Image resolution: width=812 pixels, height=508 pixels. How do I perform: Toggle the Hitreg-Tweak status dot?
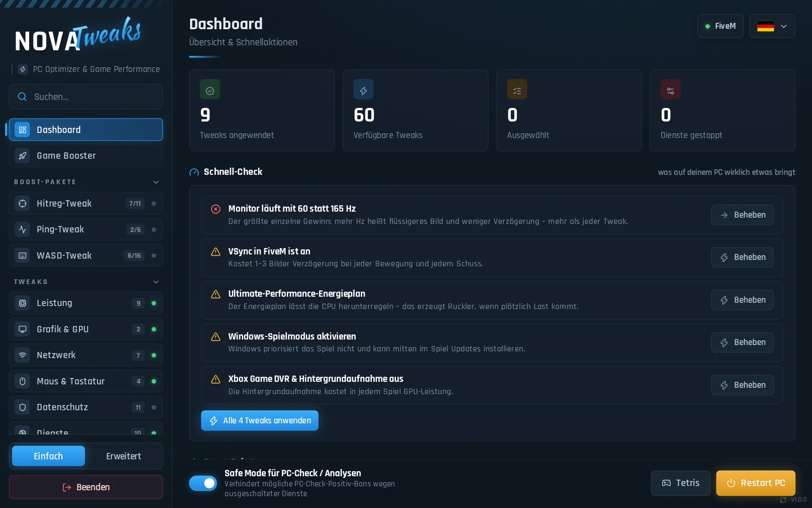click(x=154, y=204)
